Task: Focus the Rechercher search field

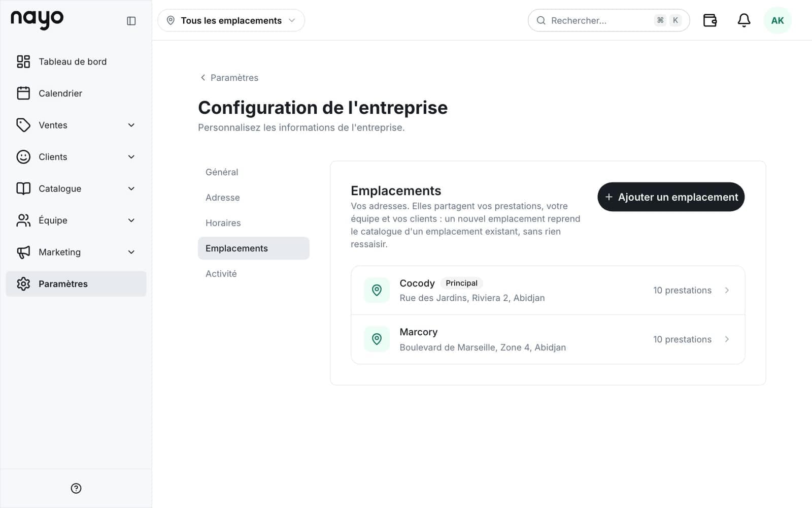Action: 608,20
